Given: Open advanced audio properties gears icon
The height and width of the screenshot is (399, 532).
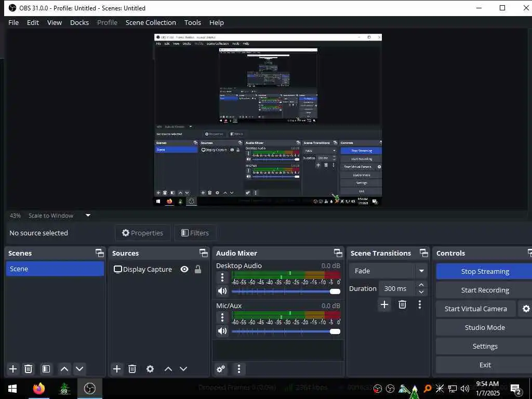Looking at the screenshot, I should (220, 369).
